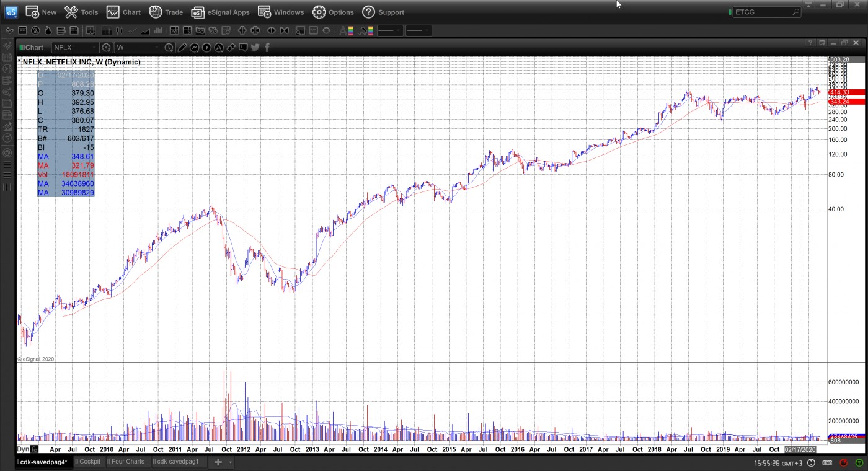
Task: Click the text color A swatch
Action: pyautogui.click(x=346, y=30)
